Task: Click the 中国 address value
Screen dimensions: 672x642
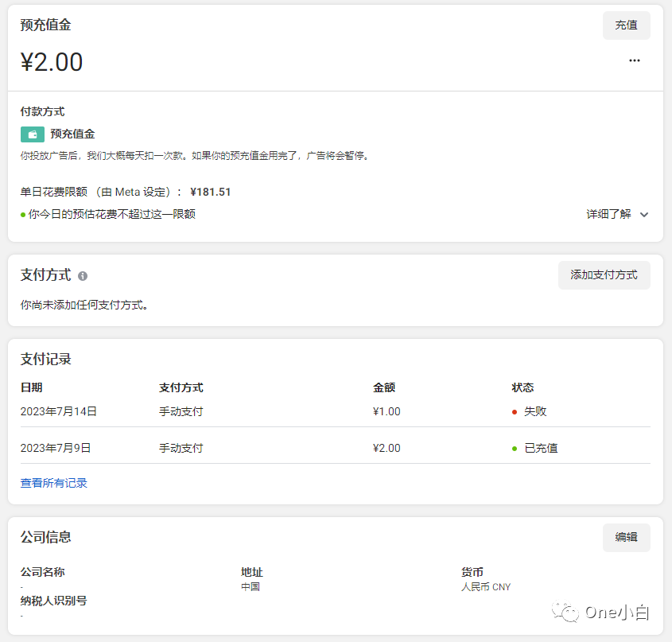Action: coord(251,586)
